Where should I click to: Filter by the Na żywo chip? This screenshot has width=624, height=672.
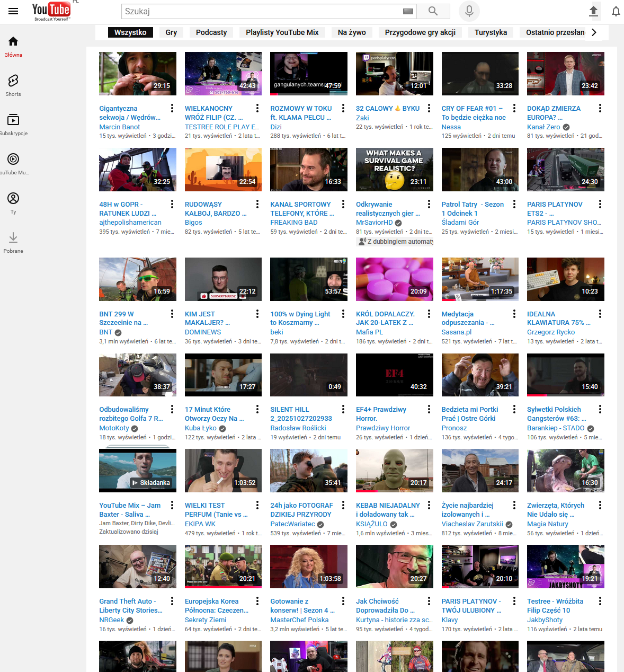[352, 32]
